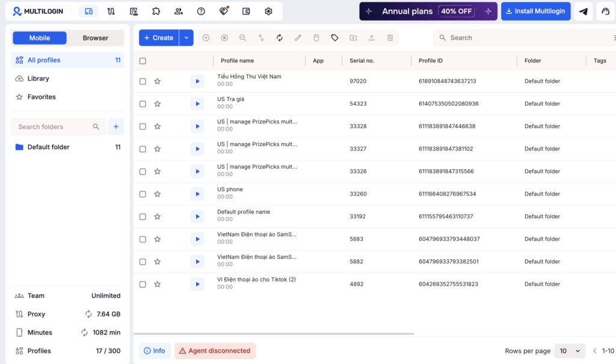Go to previous page arrow
616x364 pixels.
595,351
